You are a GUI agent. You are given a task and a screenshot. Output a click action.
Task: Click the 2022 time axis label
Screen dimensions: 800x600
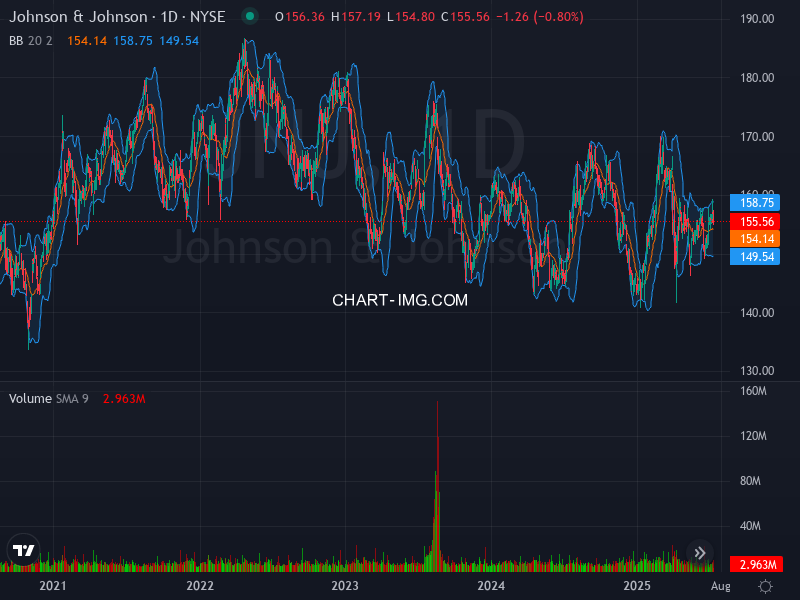point(200,586)
